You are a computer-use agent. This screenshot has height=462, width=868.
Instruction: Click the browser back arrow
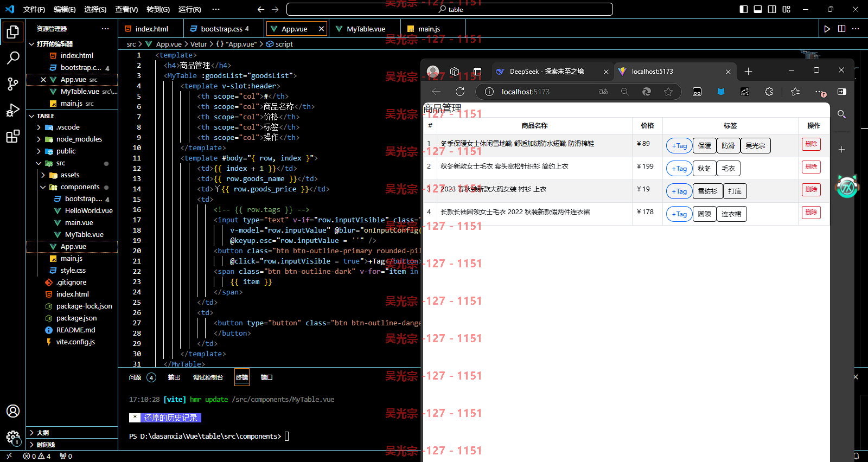pos(436,92)
